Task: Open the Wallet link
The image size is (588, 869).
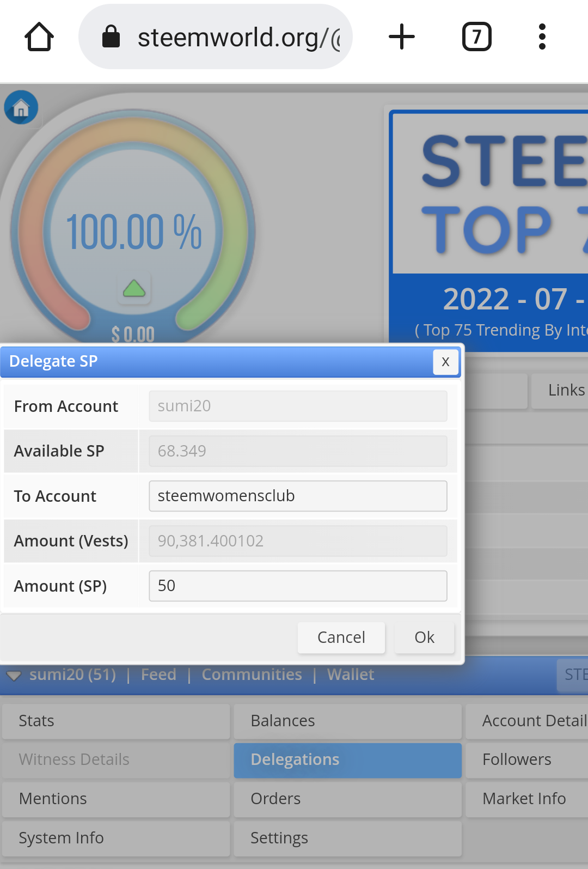Action: click(351, 674)
